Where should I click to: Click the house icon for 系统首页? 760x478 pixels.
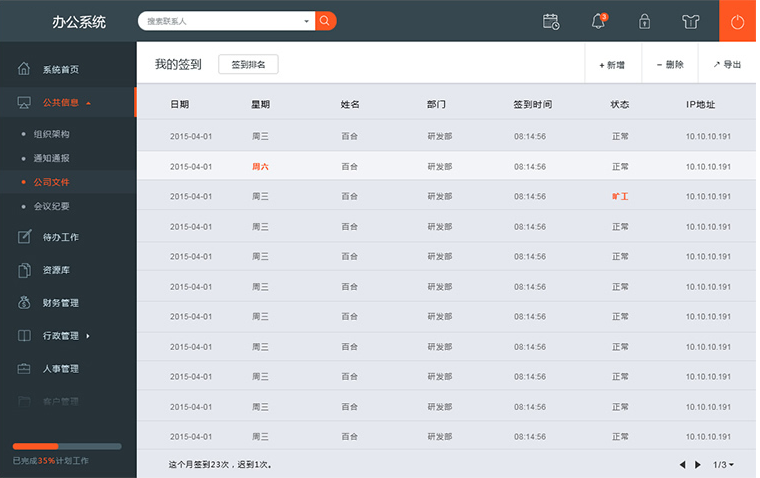click(x=24, y=69)
